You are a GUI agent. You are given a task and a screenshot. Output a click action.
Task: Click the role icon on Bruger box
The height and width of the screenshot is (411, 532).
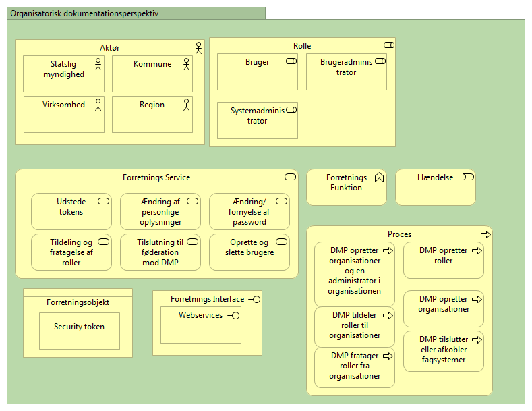(291, 61)
